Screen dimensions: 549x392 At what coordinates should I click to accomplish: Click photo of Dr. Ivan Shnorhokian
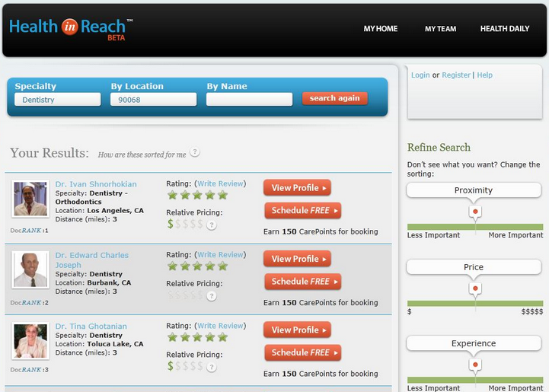(x=30, y=199)
